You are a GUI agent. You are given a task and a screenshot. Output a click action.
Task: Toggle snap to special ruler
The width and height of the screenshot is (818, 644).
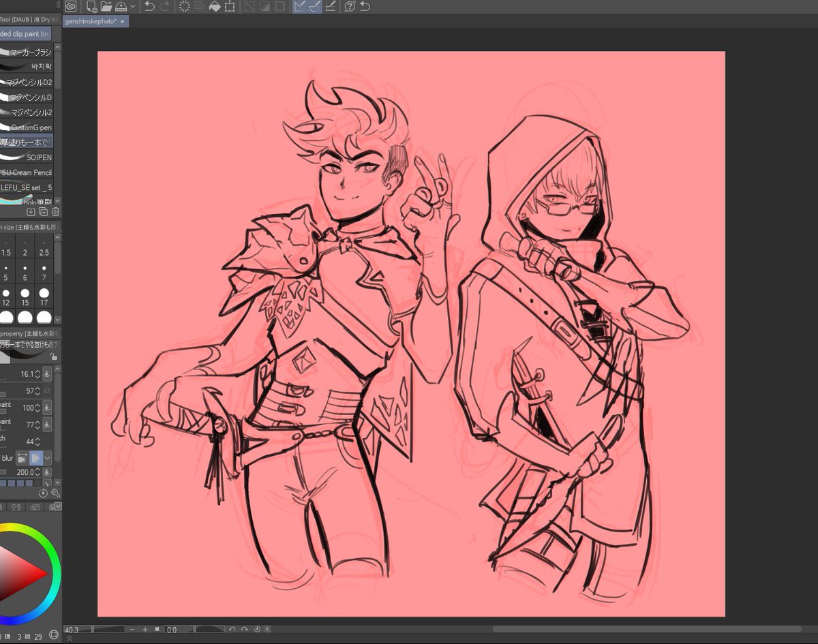(315, 6)
